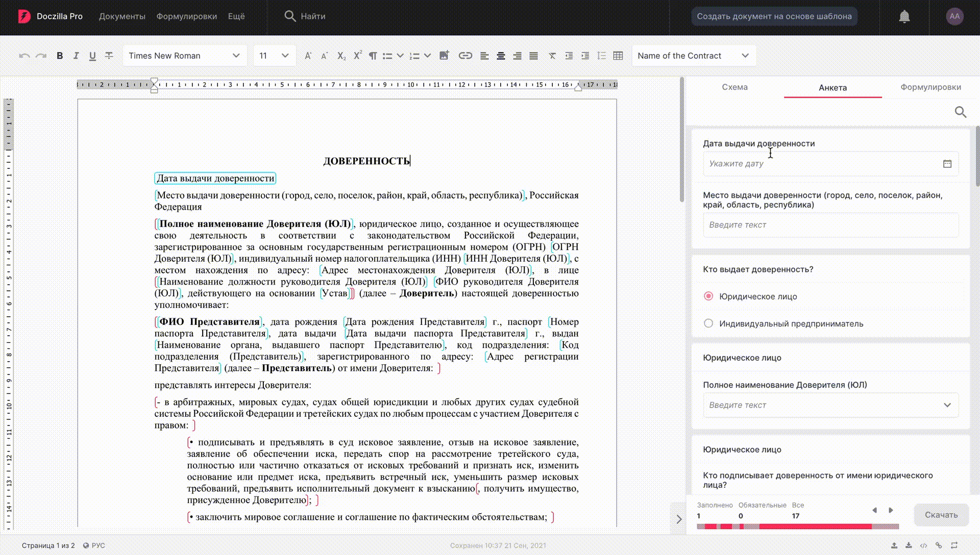Click the insert link icon
Viewport: 980px width, 555px height.
click(465, 56)
